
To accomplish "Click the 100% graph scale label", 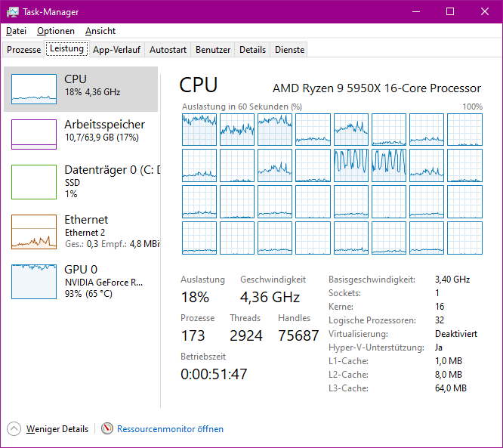I will (472, 107).
